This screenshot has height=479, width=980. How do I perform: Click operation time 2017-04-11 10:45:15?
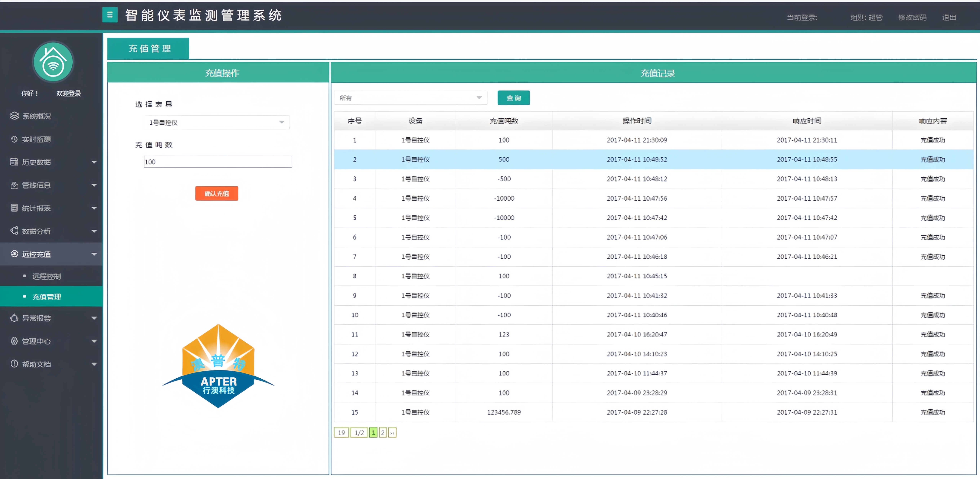click(x=637, y=276)
